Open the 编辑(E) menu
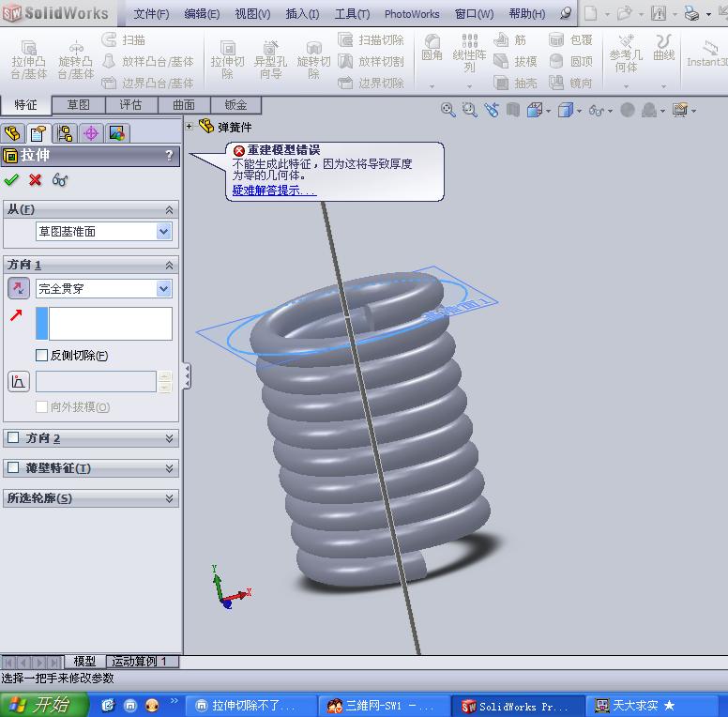The image size is (728, 717). coord(202,14)
